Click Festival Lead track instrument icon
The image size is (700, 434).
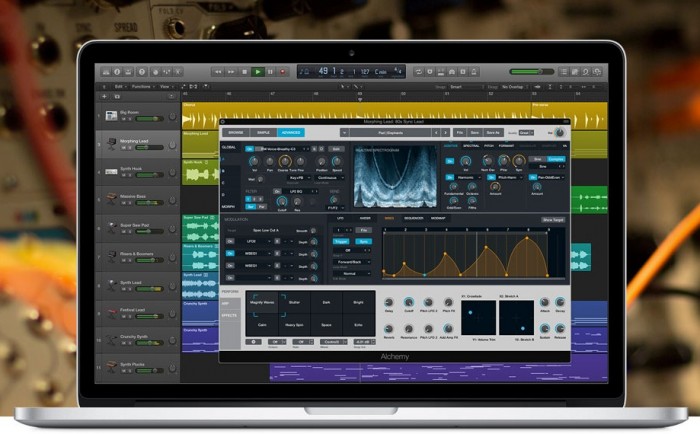(111, 313)
